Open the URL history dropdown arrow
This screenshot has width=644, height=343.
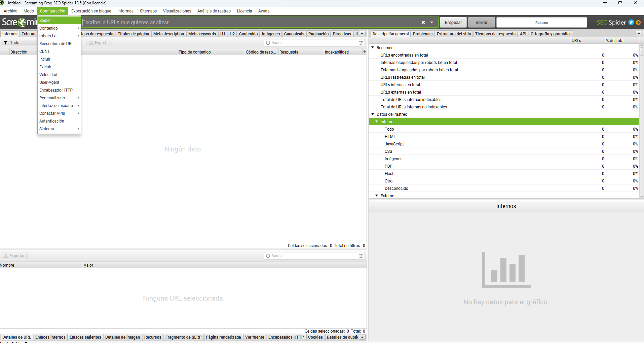click(432, 22)
